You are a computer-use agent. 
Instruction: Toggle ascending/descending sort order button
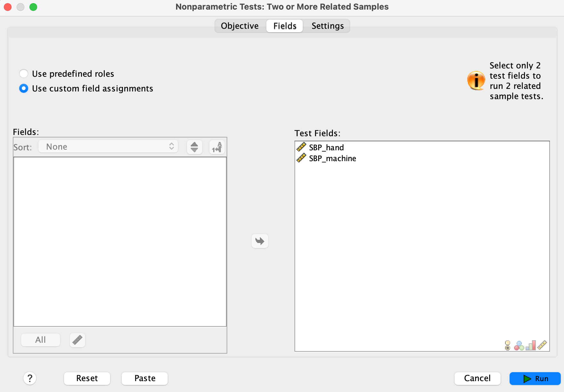tap(194, 147)
